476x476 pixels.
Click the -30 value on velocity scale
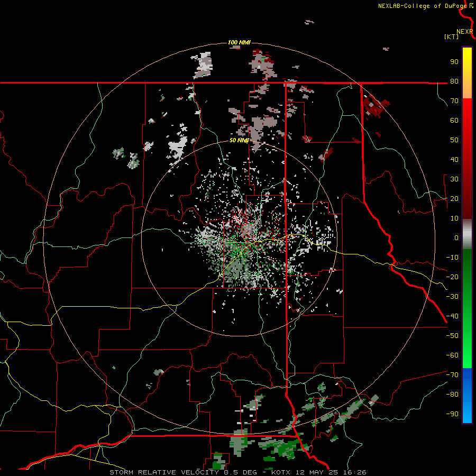(452, 297)
